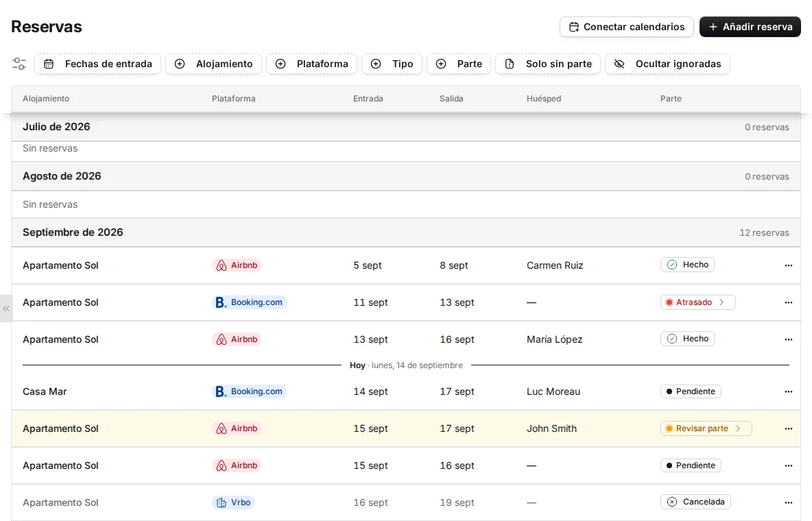Open the Parte filter dropdown
This screenshot has width=812, height=521.
click(x=459, y=64)
